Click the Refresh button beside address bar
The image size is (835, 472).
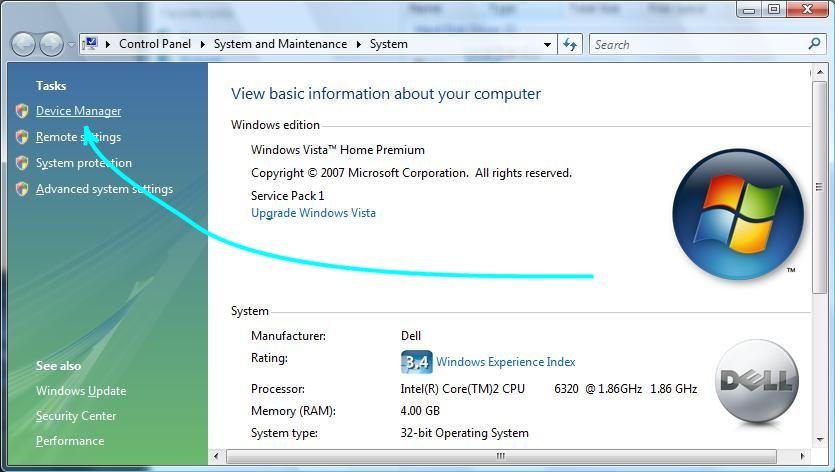coord(570,44)
